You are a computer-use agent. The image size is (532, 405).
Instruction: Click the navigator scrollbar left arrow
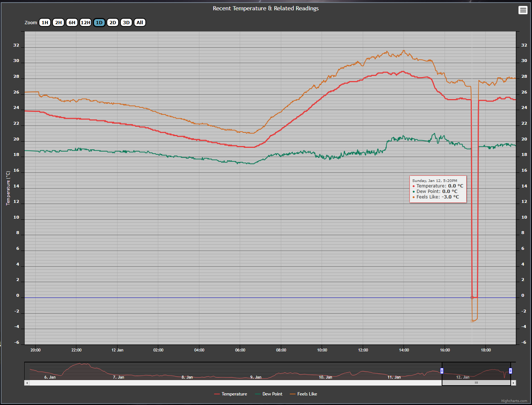pos(27,383)
